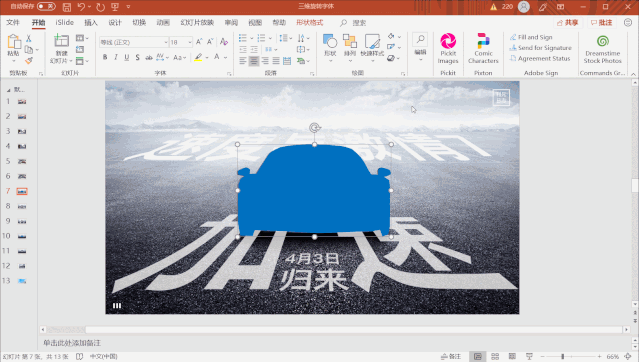Toggle Underline formatting

click(127, 57)
